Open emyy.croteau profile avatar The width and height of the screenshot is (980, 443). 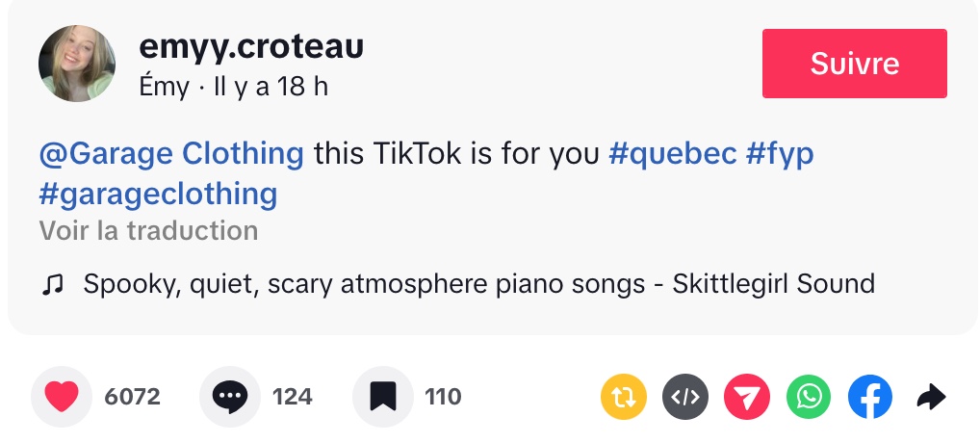[x=77, y=64]
